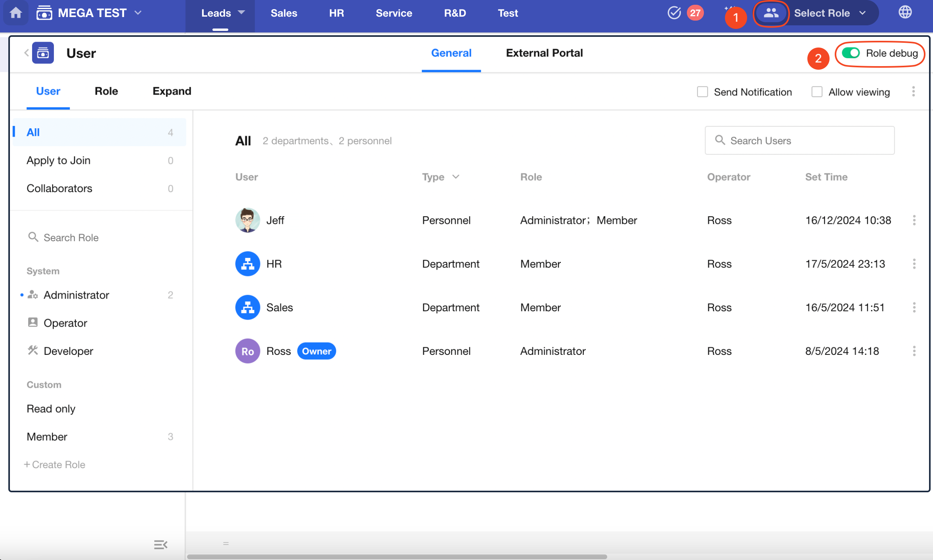Open the task checkmark icon with badge
933x560 pixels.
tap(674, 13)
